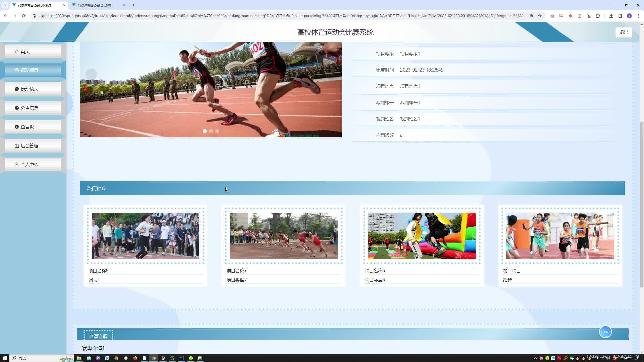Click the zoom magnifier icon in address bar
Image resolution: width=644 pixels, height=362 pixels.
tap(532, 16)
